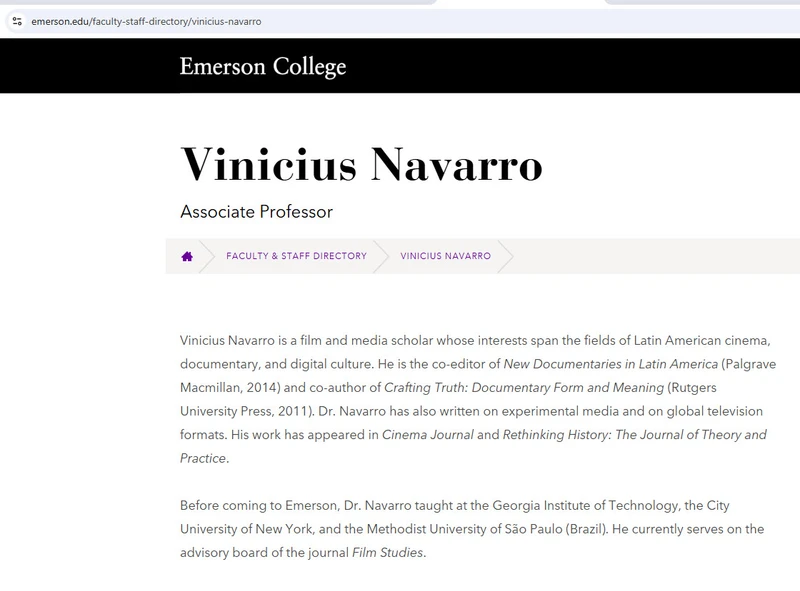800x591 pixels.
Task: Click the title Crafting Truth: Documentary Form and Meaning
Action: point(524,387)
